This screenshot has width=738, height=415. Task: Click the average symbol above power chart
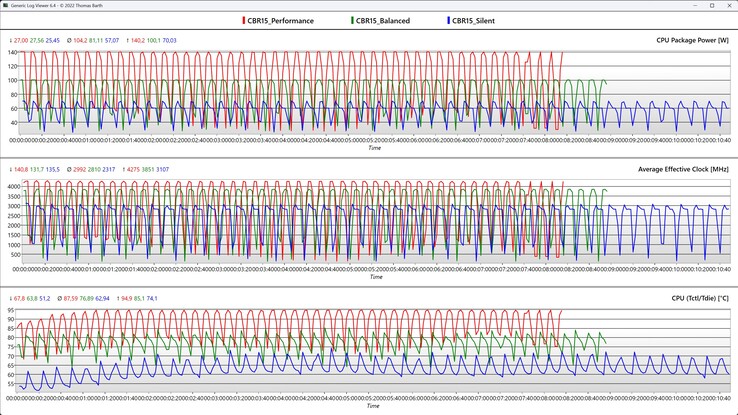[68, 40]
